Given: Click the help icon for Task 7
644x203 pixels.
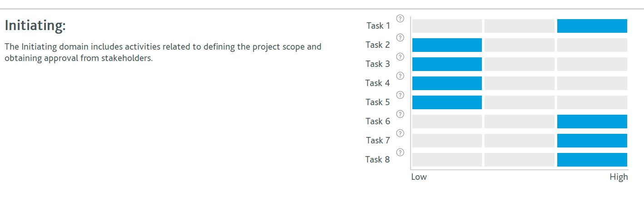Looking at the screenshot, I should coord(400,133).
